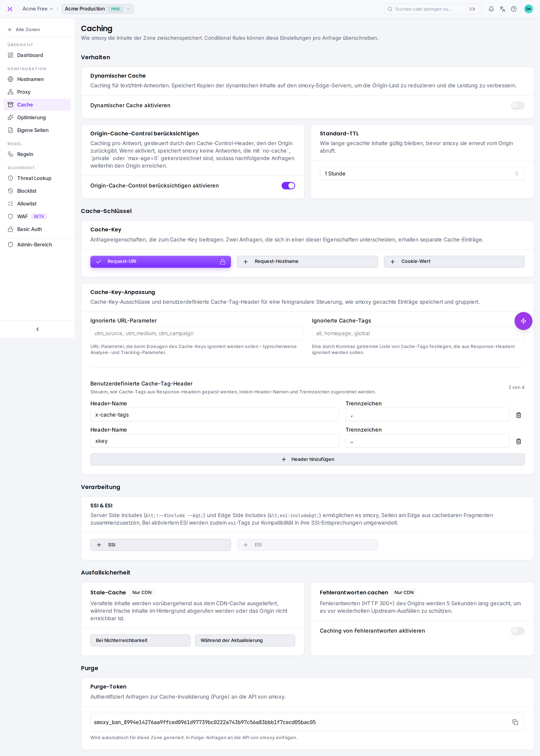Open the help question mark icon
The height and width of the screenshot is (756, 540).
[x=514, y=9]
